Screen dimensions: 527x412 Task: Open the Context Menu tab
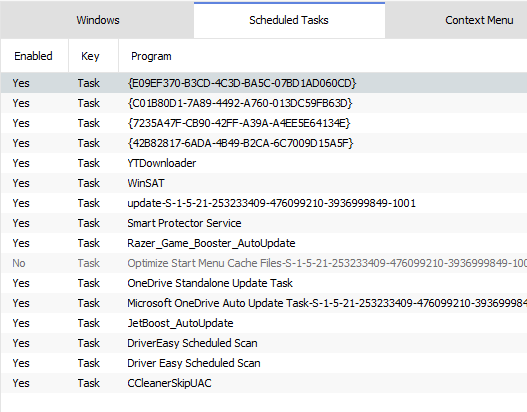(479, 20)
